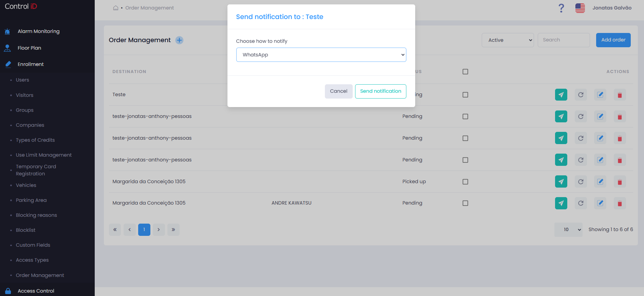Open Custom Fields in the sidebar
The width and height of the screenshot is (644, 296).
33,245
